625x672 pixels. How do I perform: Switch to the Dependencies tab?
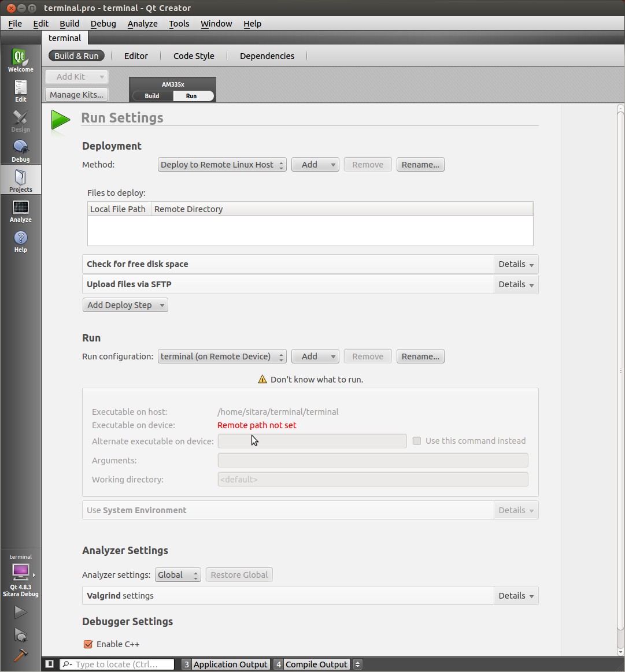[267, 55]
